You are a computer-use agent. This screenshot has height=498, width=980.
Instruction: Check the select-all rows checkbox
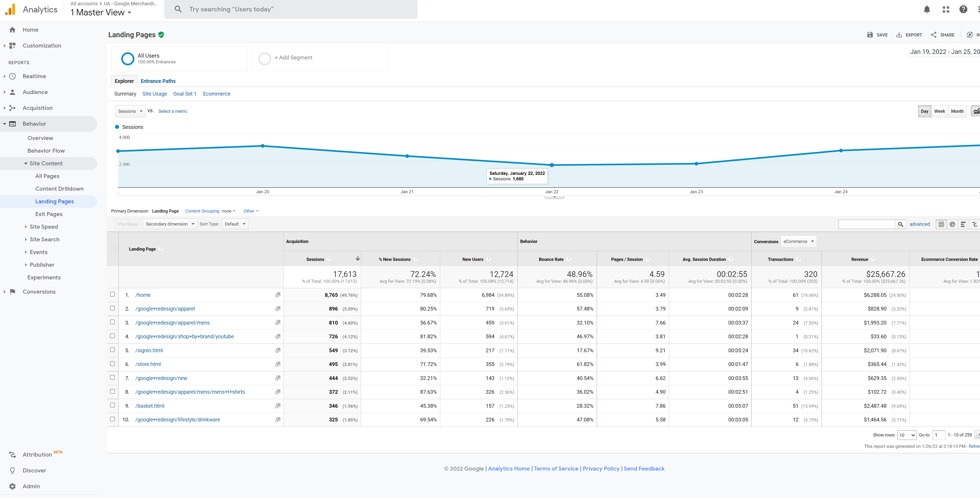click(x=113, y=249)
